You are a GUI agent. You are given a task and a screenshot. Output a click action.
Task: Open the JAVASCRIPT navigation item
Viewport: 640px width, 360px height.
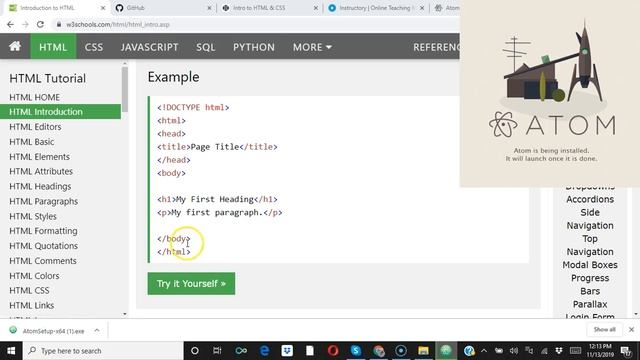[x=149, y=47]
